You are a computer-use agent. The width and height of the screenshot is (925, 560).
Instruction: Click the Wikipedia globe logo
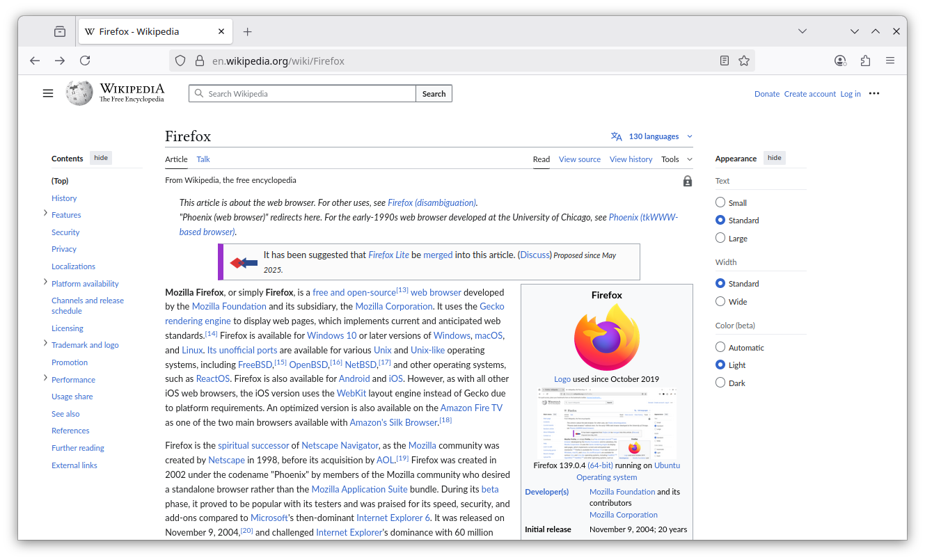tap(79, 93)
